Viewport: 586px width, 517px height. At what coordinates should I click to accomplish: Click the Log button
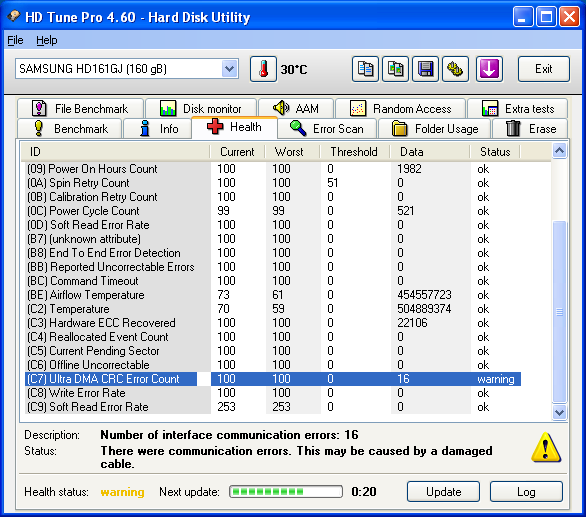click(x=526, y=492)
